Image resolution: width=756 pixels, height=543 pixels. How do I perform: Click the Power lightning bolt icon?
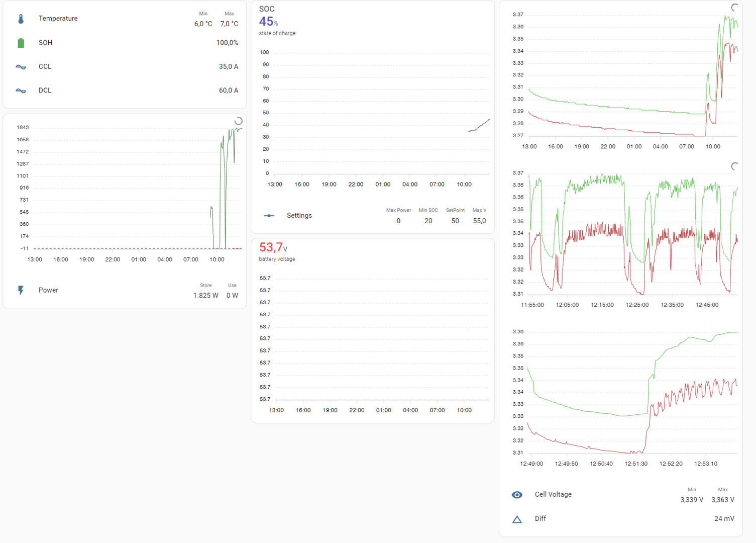click(21, 290)
